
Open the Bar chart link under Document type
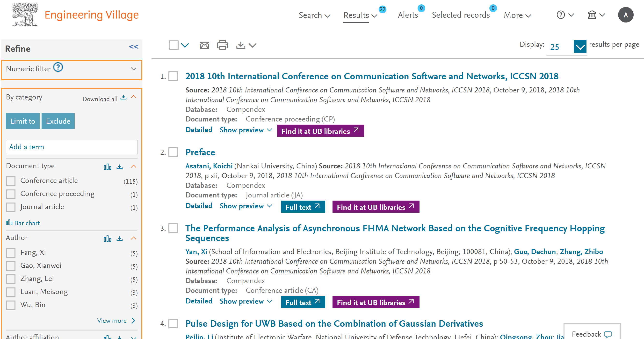point(23,223)
